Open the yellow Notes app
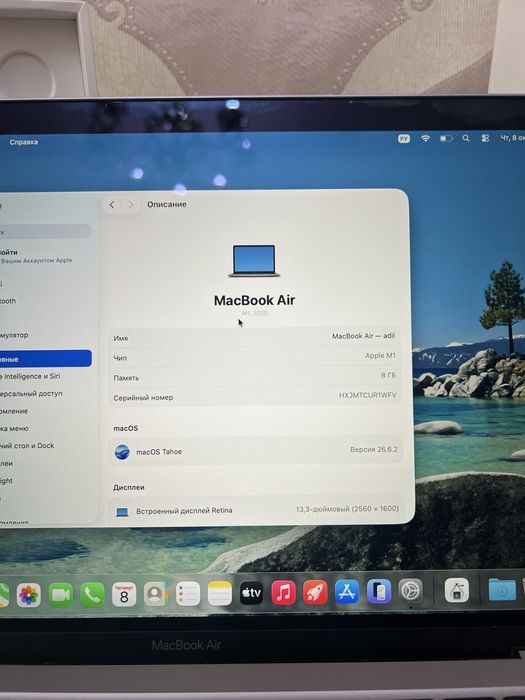This screenshot has height=700, width=525. [x=220, y=593]
